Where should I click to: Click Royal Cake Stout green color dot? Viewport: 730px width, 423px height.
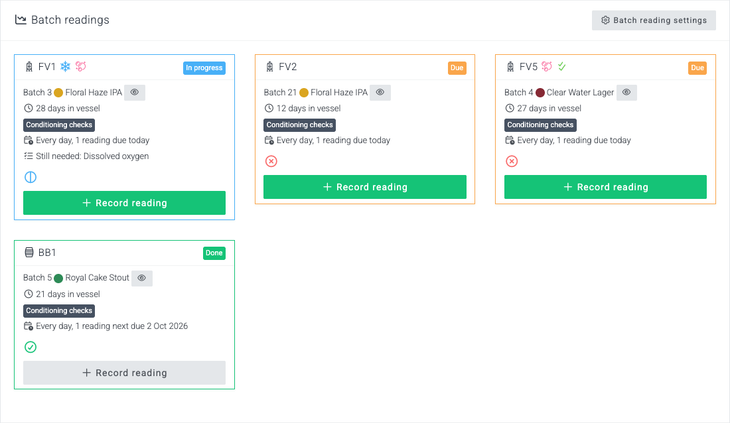(58, 278)
